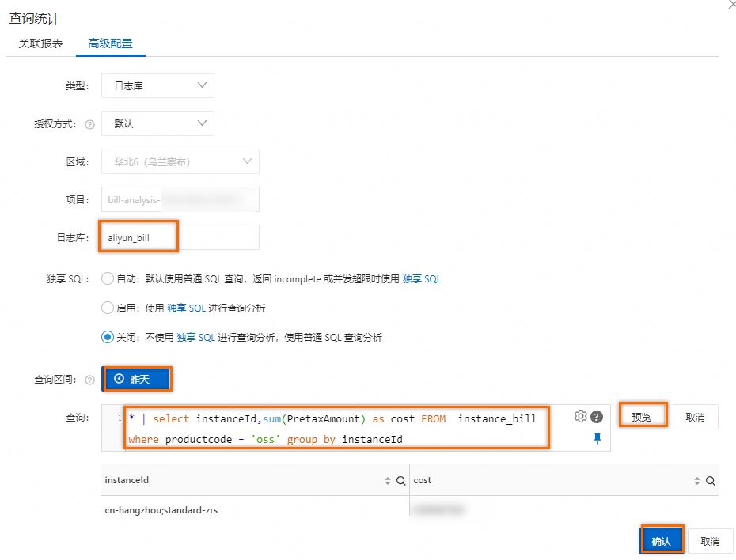Click the question mark help icon in query editor

click(x=597, y=417)
